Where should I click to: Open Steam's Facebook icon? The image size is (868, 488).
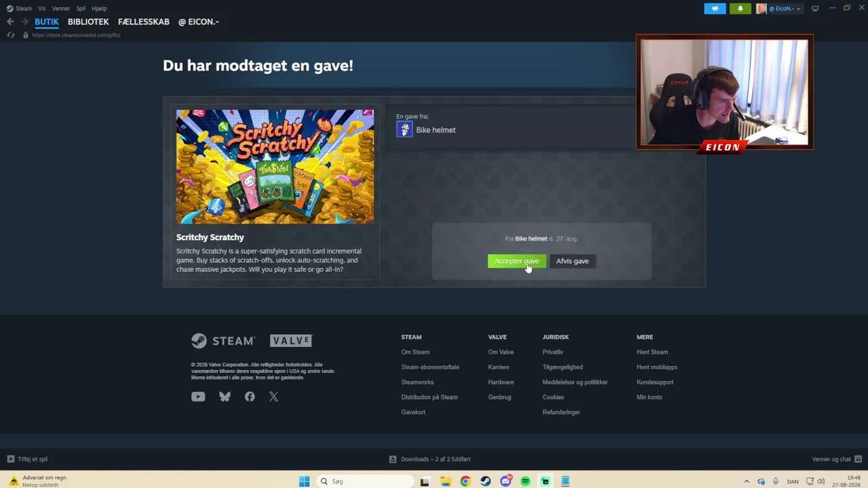250,397
